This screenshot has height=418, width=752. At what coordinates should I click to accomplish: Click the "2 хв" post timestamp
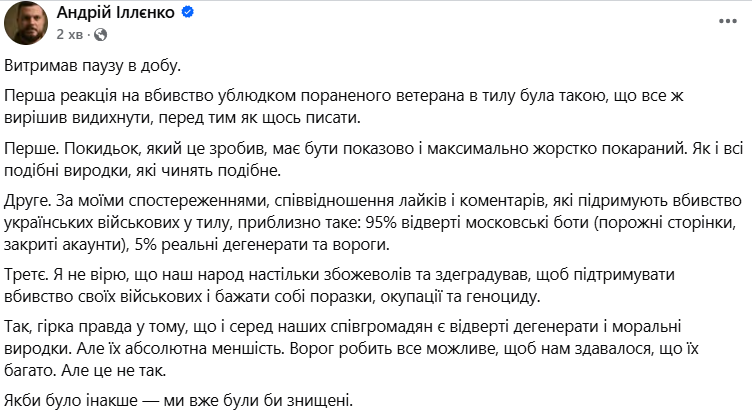pos(71,34)
